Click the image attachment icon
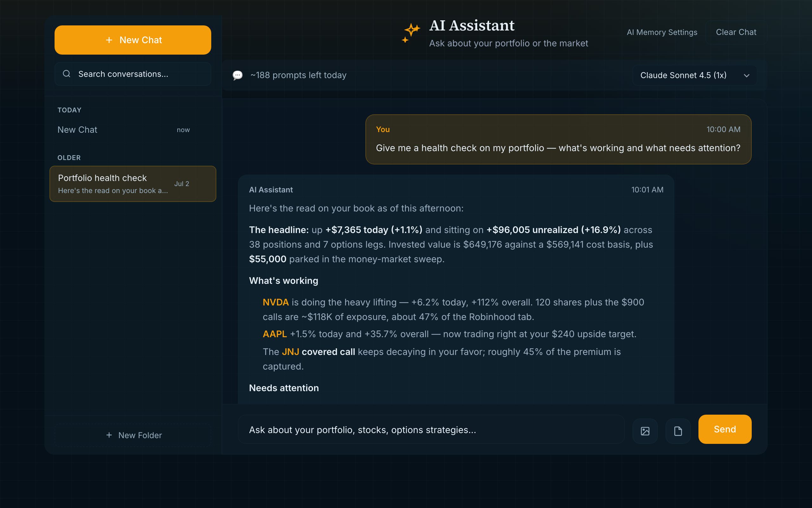 pyautogui.click(x=645, y=431)
